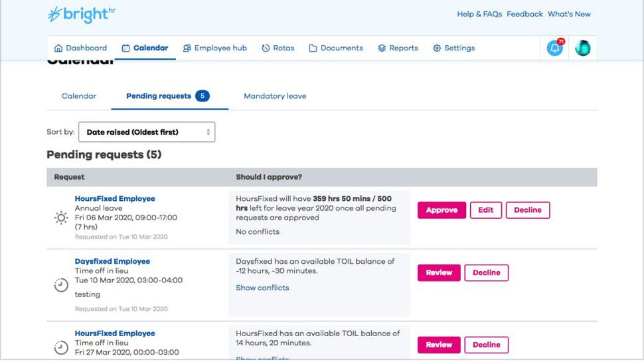Image resolution: width=644 pixels, height=362 pixels.
Task: Open Dashboard from the navigation bar
Action: pos(80,48)
